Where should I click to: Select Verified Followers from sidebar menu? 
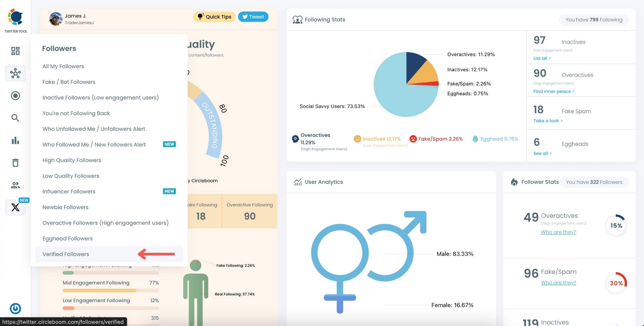65,254
